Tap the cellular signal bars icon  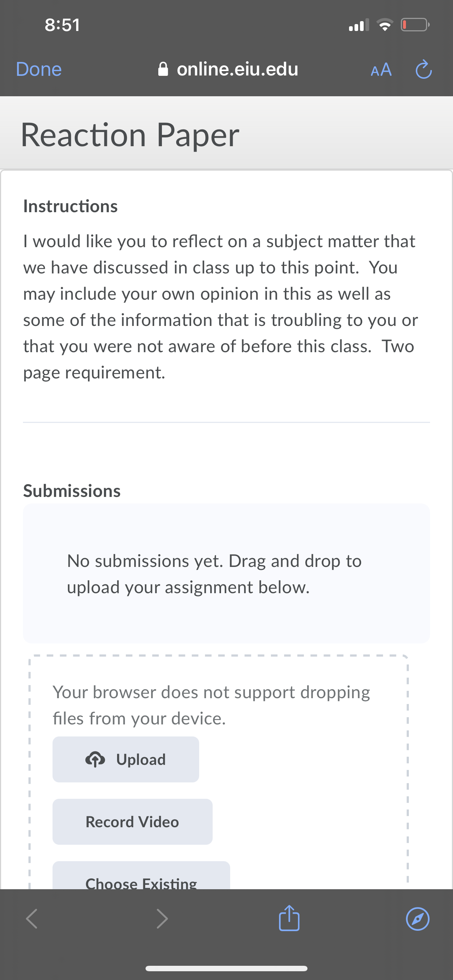coord(359,25)
